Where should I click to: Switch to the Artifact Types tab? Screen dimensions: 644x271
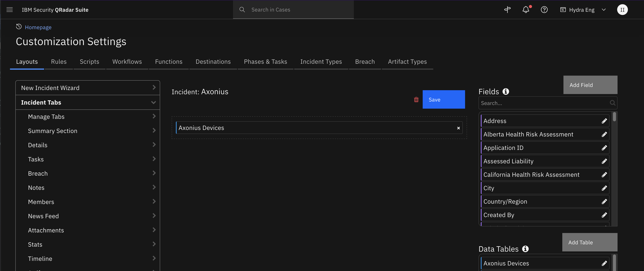click(407, 62)
